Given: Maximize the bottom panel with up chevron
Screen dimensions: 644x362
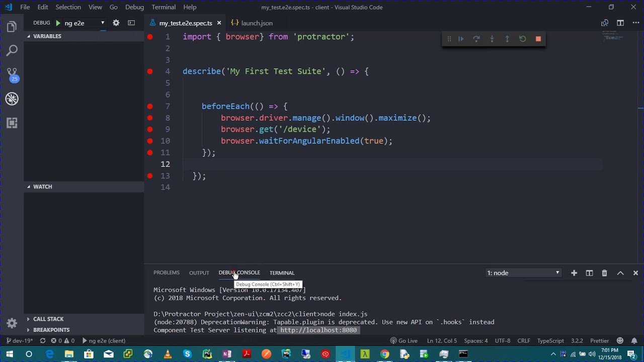Looking at the screenshot, I should [x=620, y=273].
